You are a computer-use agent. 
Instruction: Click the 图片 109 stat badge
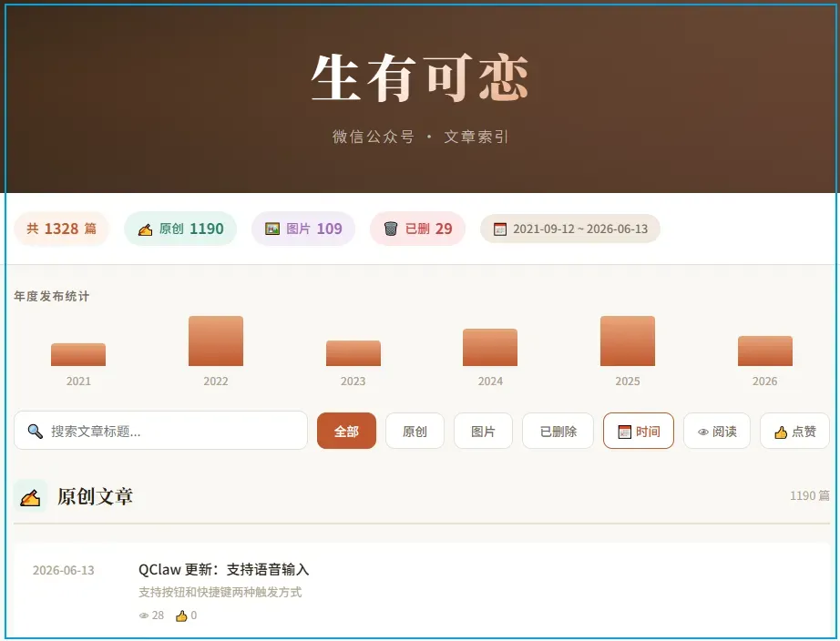pyautogui.click(x=303, y=229)
